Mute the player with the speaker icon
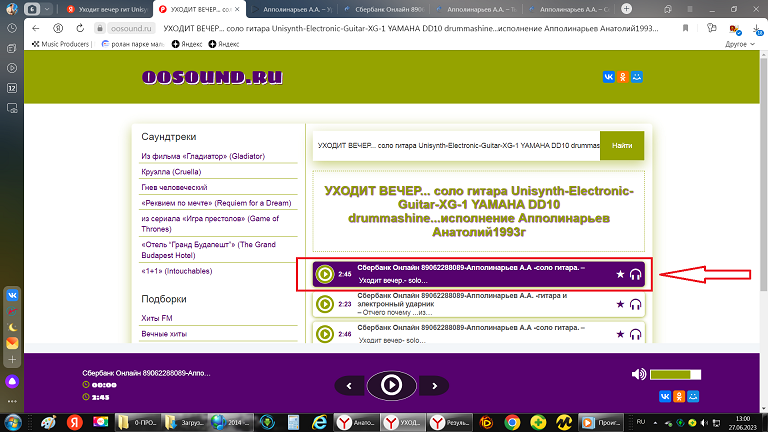768x432 pixels. [x=638, y=374]
